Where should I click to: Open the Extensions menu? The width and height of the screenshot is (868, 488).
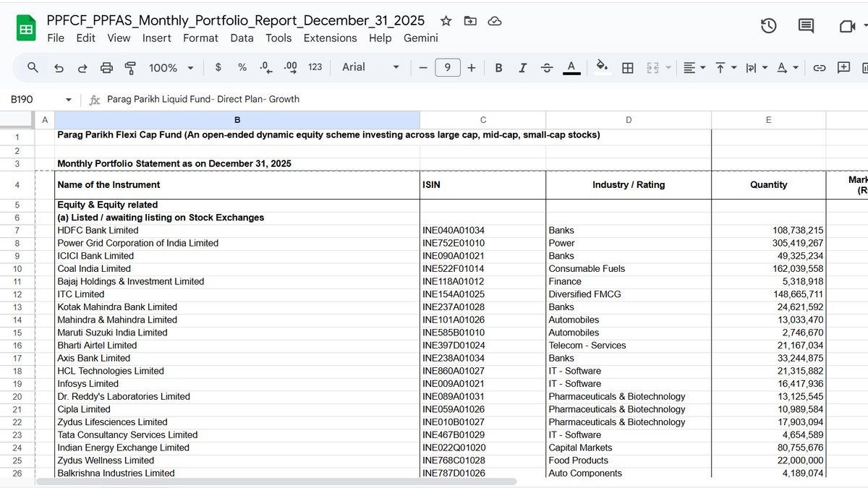[x=330, y=38]
